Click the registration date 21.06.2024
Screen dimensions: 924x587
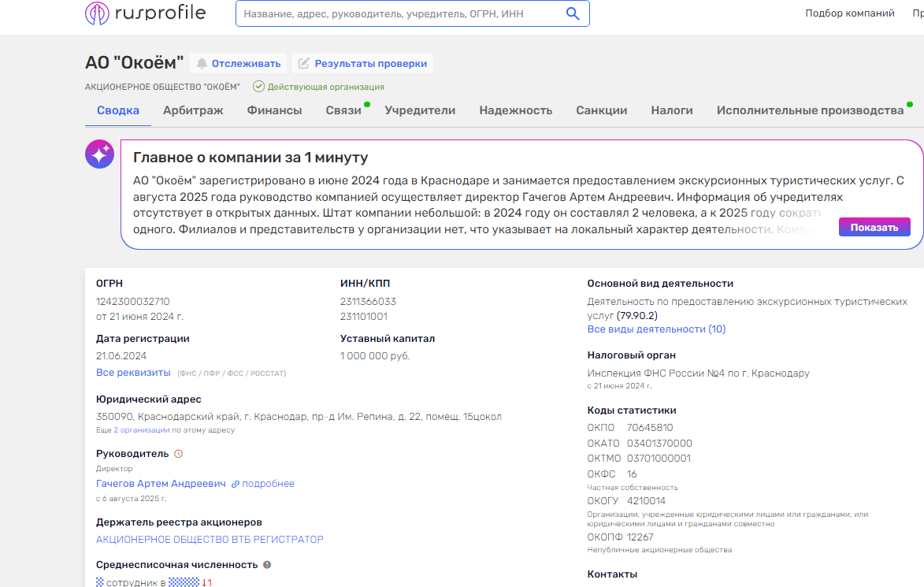tap(121, 356)
